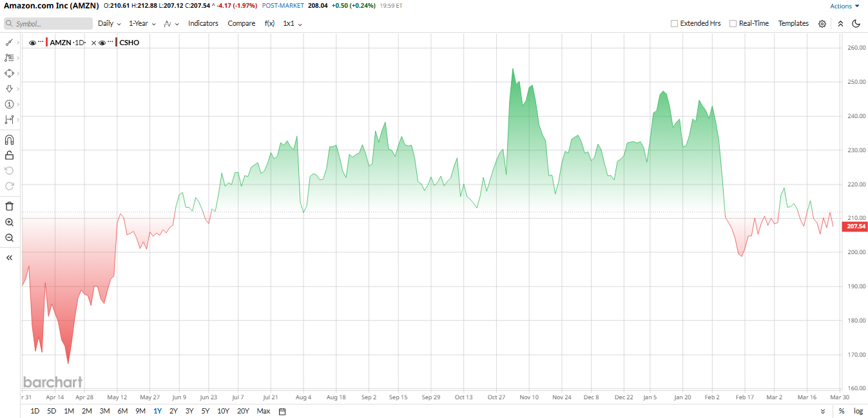
Task: Collapse the header with the double-up chevron
Action: click(840, 23)
